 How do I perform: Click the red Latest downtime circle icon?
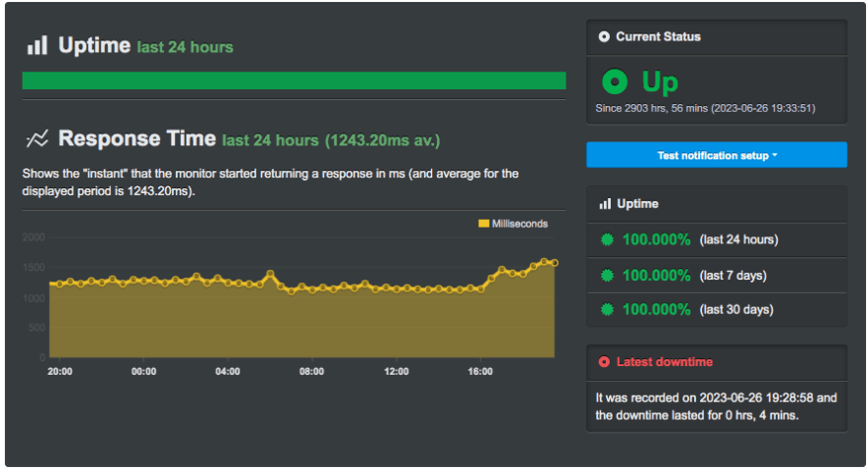coord(604,362)
